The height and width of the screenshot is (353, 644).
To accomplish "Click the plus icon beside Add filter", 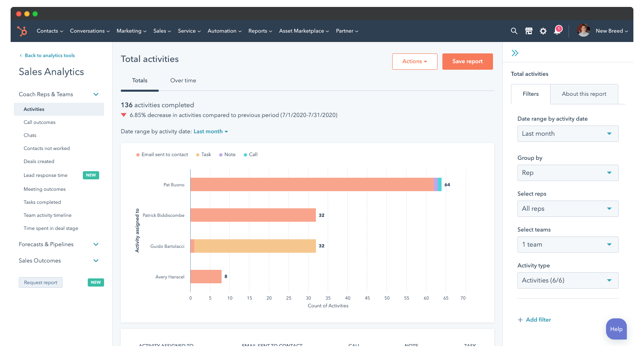I will click(520, 320).
